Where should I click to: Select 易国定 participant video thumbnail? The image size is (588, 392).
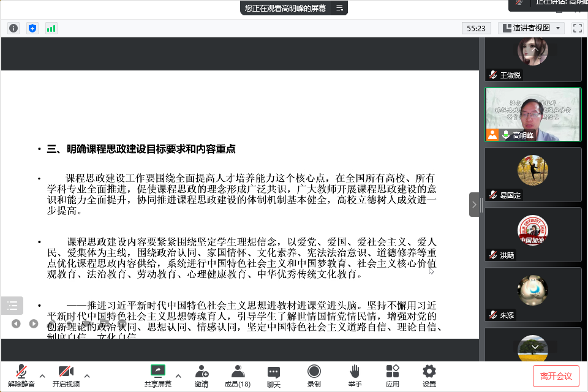click(533, 175)
